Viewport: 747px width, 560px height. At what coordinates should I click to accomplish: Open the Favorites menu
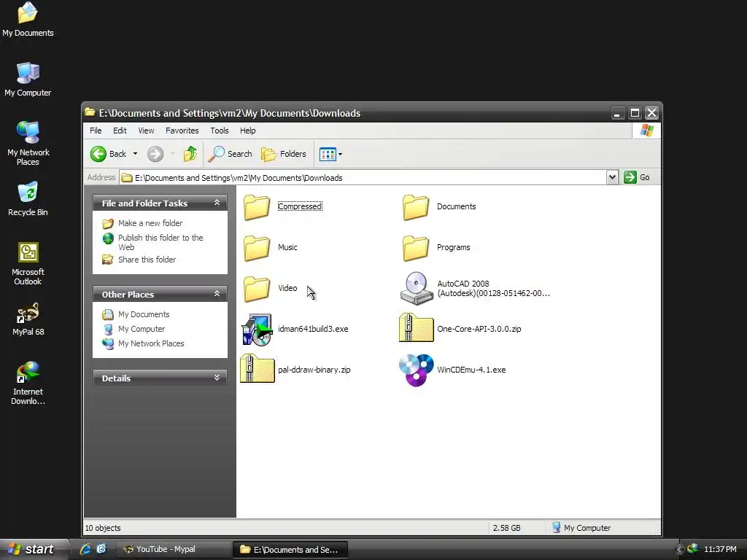182,131
